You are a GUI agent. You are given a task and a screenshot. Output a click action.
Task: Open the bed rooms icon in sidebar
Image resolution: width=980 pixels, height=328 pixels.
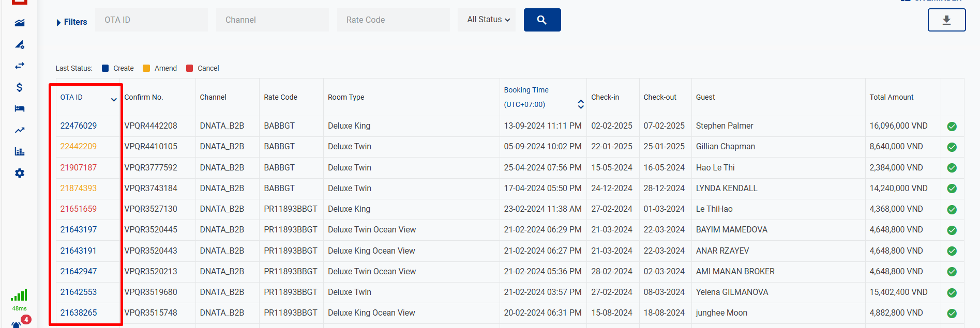(x=20, y=108)
